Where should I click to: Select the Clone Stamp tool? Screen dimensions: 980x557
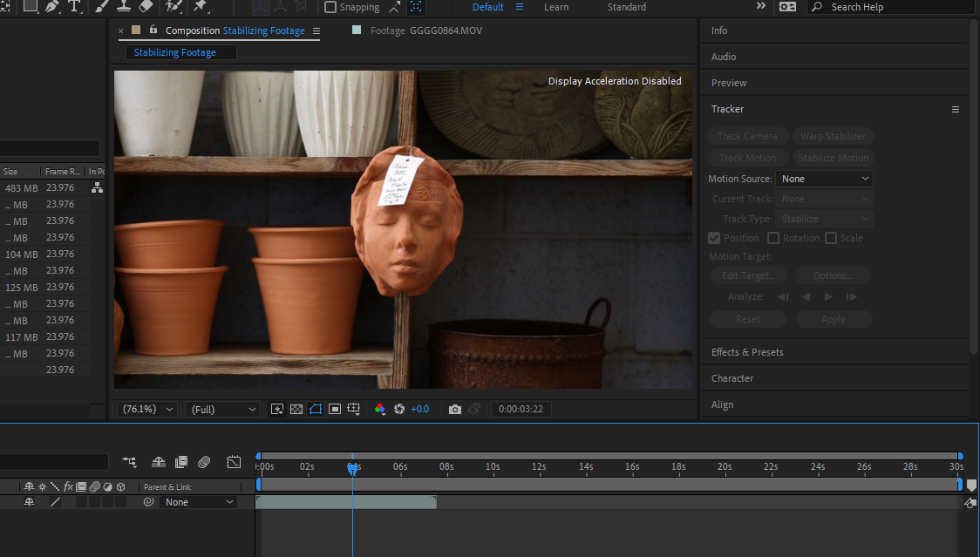[x=125, y=6]
